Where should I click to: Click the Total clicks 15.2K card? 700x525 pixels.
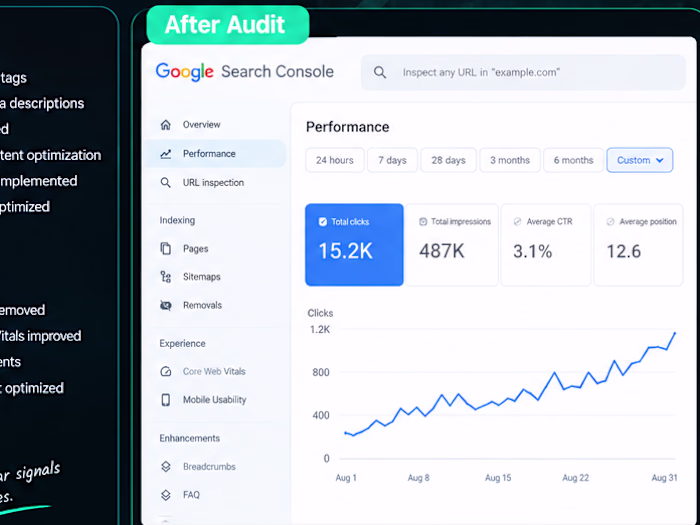tap(354, 245)
